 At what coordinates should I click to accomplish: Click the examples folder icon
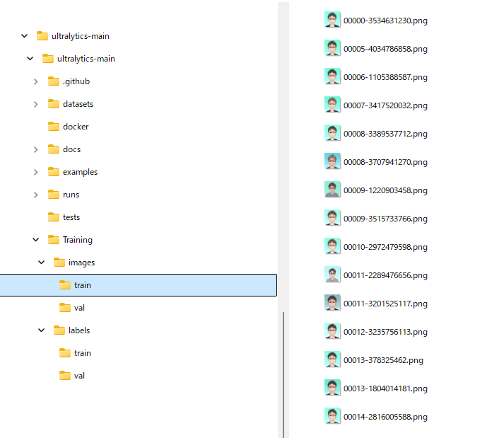pyautogui.click(x=53, y=172)
